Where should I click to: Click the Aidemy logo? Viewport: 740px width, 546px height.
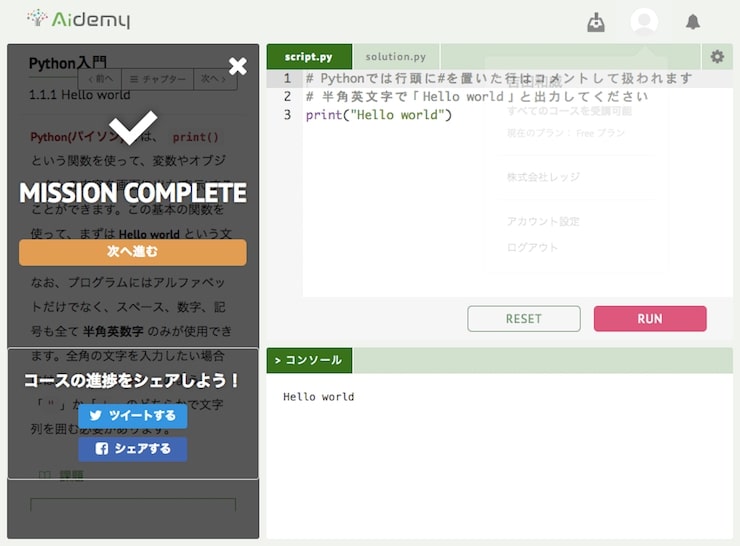tap(78, 19)
